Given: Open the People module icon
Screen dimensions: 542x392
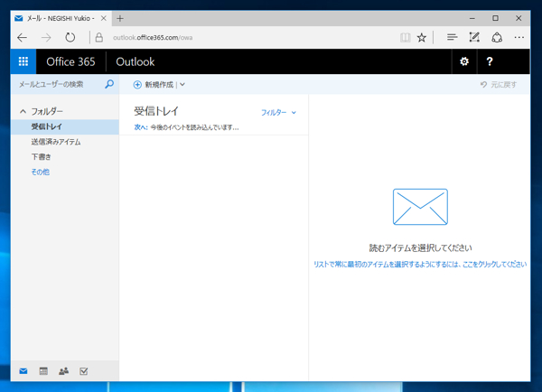Looking at the screenshot, I should tap(63, 371).
